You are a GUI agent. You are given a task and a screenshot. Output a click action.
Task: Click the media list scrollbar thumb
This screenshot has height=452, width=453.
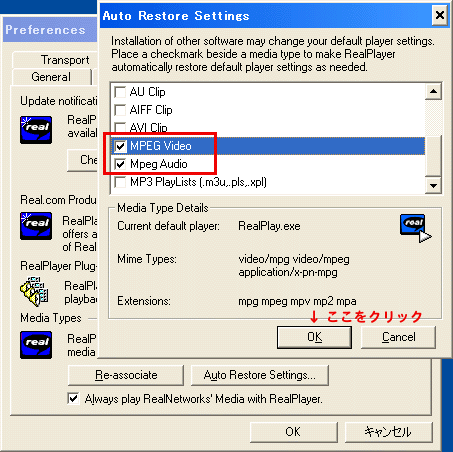pos(433,155)
